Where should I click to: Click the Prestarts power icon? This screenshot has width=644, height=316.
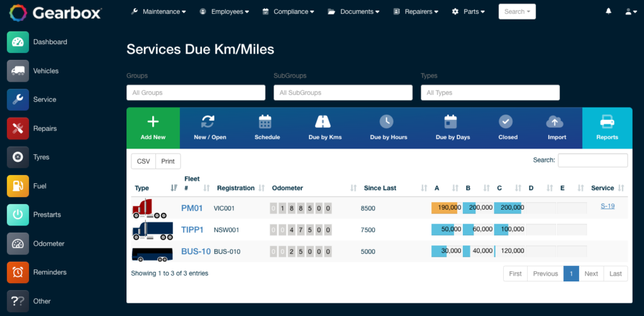point(18,215)
